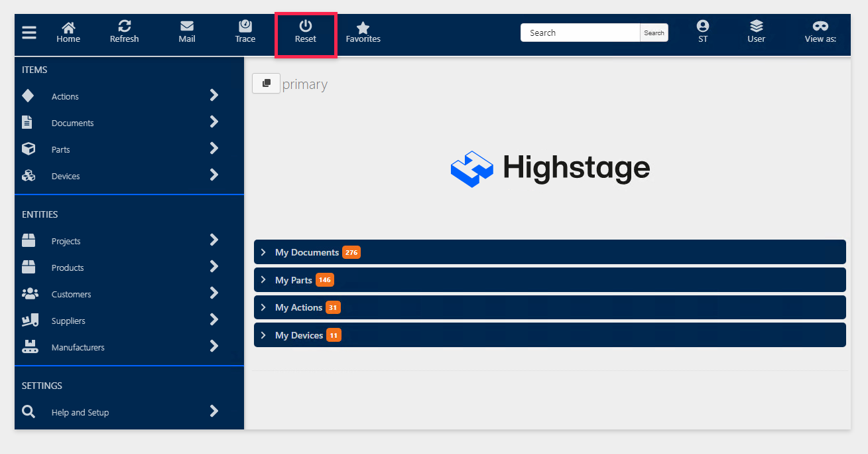868x454 pixels.
Task: Click the 31 badge on My Actions
Action: (333, 307)
